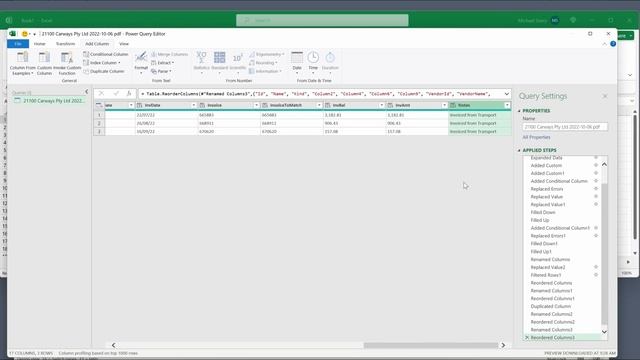
Task: Click the smiley feedback icon in title bar
Action: [24, 34]
